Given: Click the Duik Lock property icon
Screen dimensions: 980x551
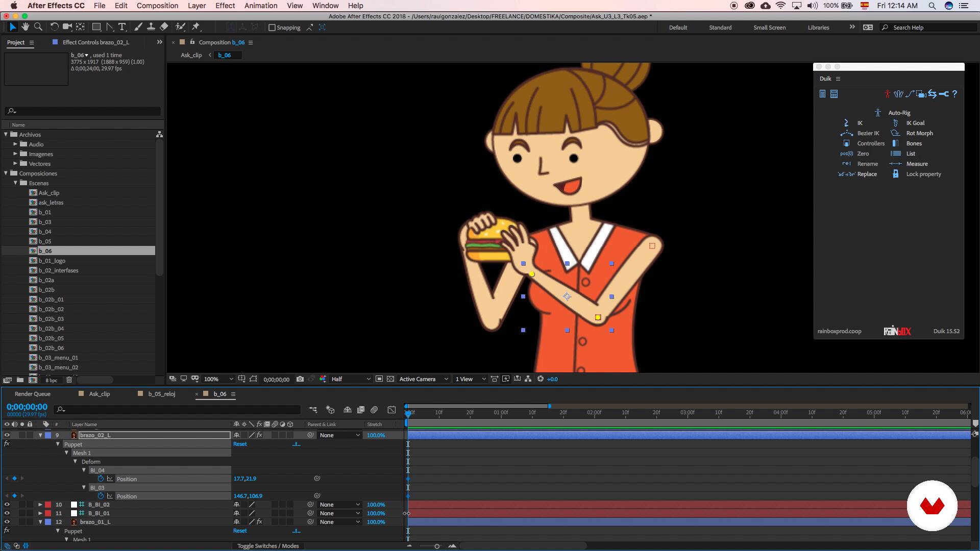Looking at the screenshot, I should pyautogui.click(x=895, y=174).
